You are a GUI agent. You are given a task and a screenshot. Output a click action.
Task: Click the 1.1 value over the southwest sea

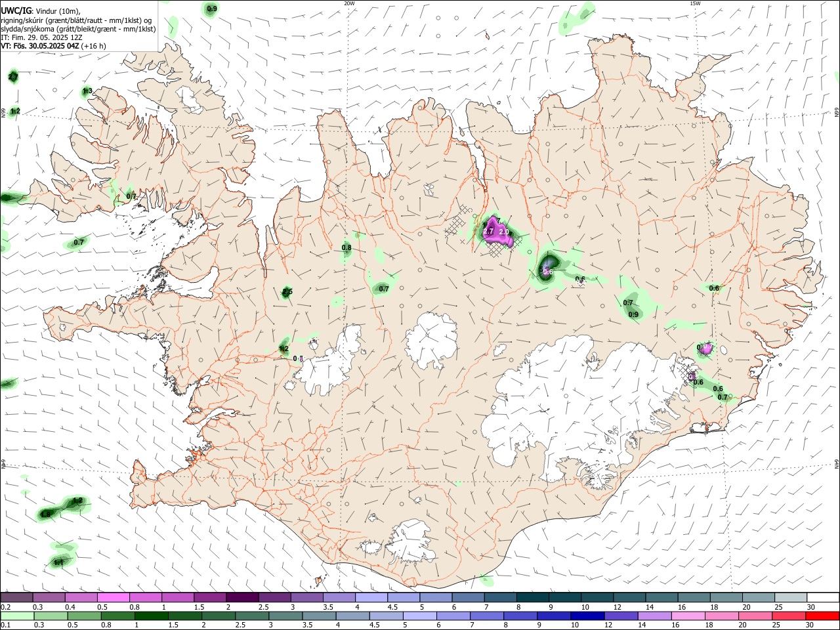tap(58, 562)
